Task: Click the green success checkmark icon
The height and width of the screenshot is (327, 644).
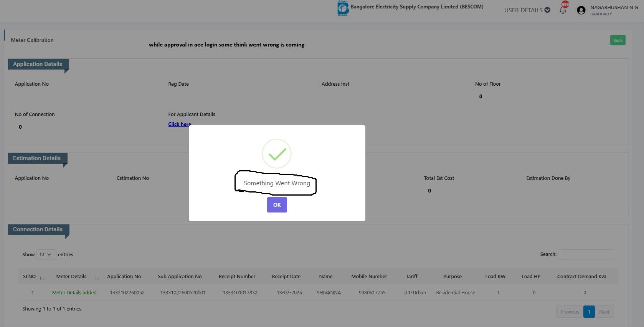Action: (277, 154)
